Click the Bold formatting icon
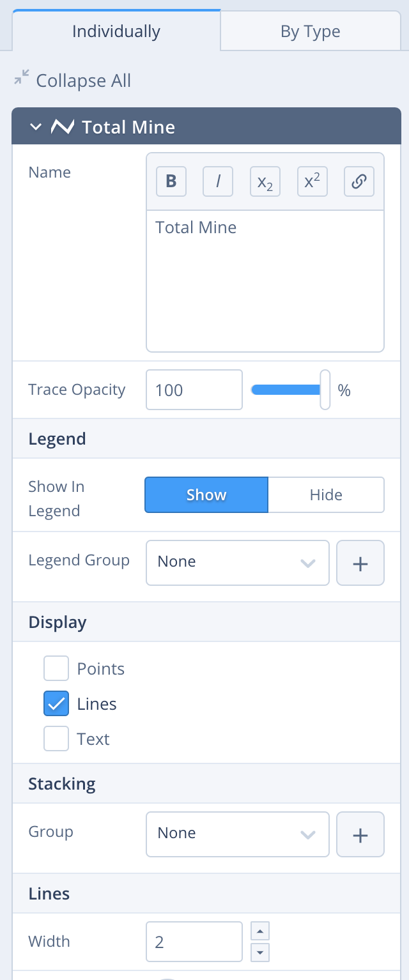 pyautogui.click(x=171, y=181)
